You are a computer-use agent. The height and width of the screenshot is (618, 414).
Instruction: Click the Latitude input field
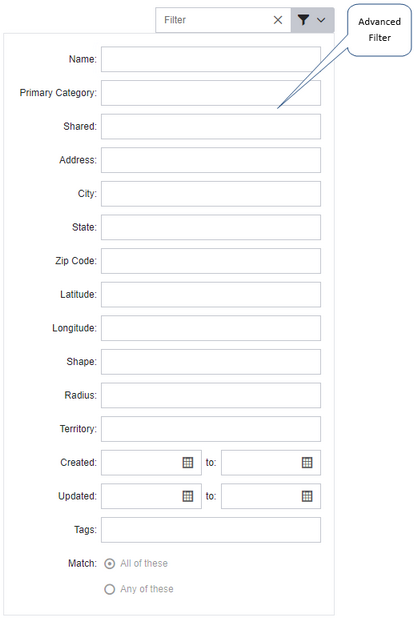coord(211,294)
